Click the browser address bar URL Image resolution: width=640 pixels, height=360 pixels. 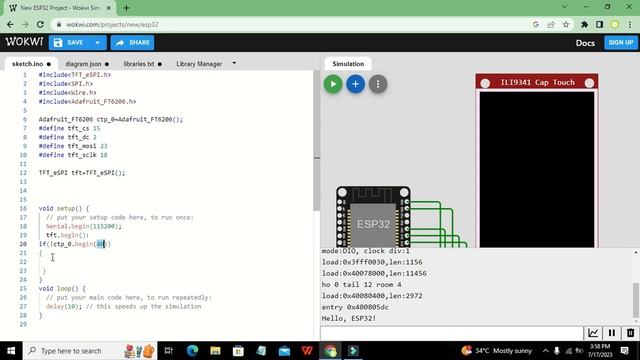pyautogui.click(x=112, y=24)
